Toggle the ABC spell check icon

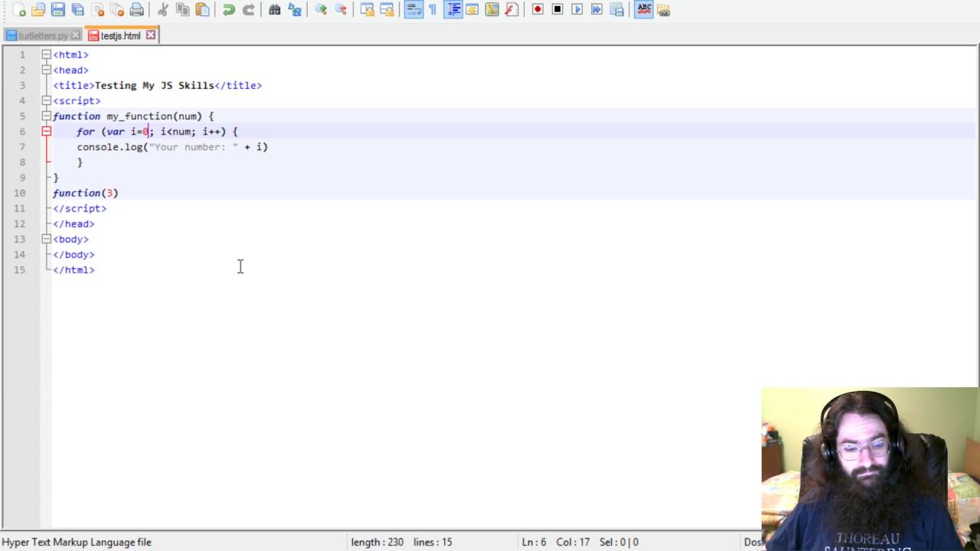point(644,10)
